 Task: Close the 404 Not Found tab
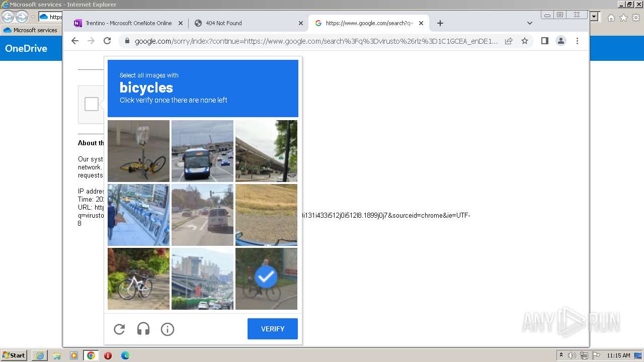(x=301, y=23)
